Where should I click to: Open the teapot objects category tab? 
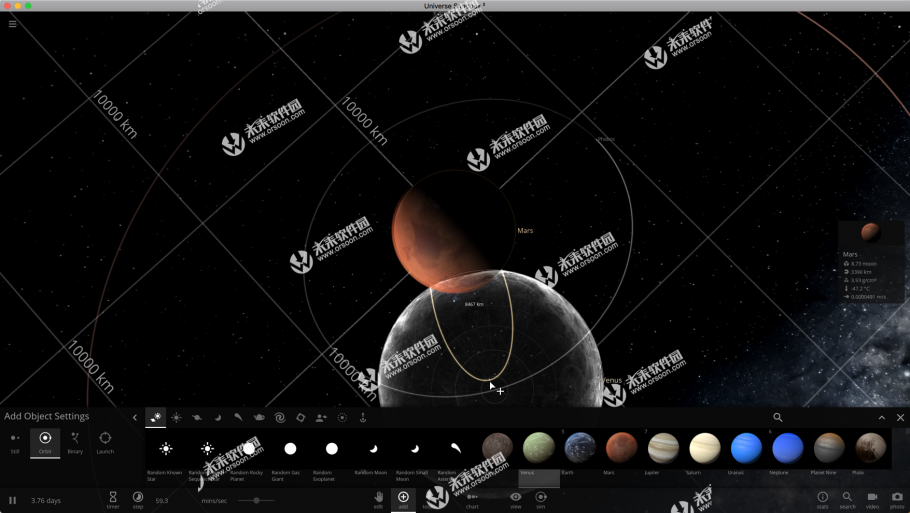(259, 417)
